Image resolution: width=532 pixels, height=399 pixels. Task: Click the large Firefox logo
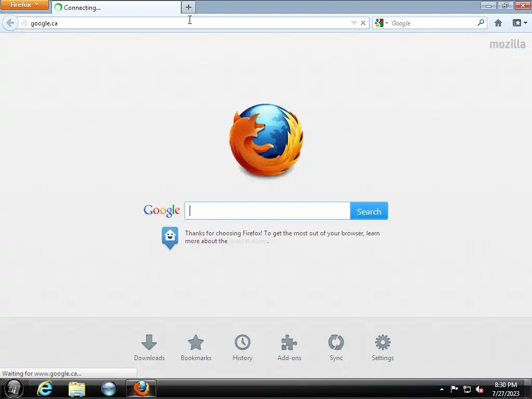[x=267, y=140]
